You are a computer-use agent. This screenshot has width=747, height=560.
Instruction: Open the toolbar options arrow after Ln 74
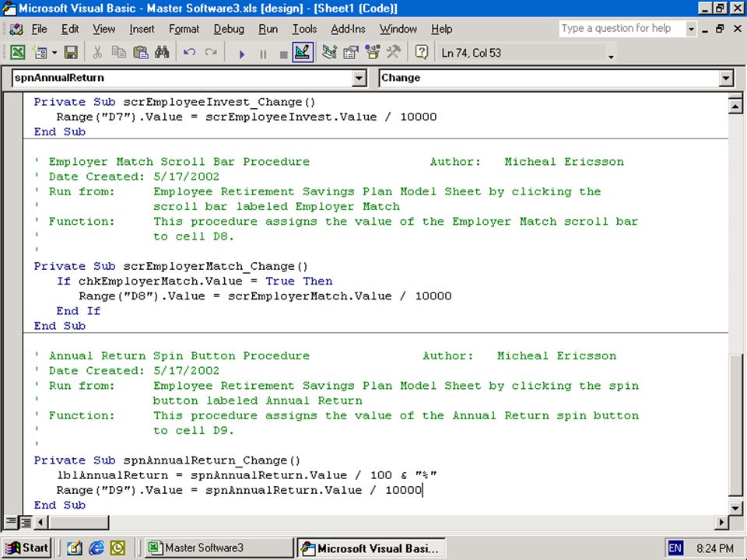611,57
